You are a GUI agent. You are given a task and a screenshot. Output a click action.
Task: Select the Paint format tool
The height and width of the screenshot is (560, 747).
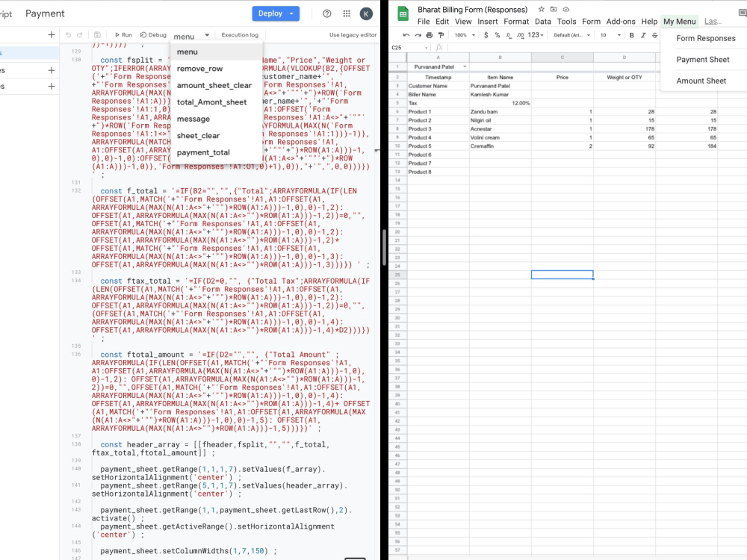click(x=440, y=34)
